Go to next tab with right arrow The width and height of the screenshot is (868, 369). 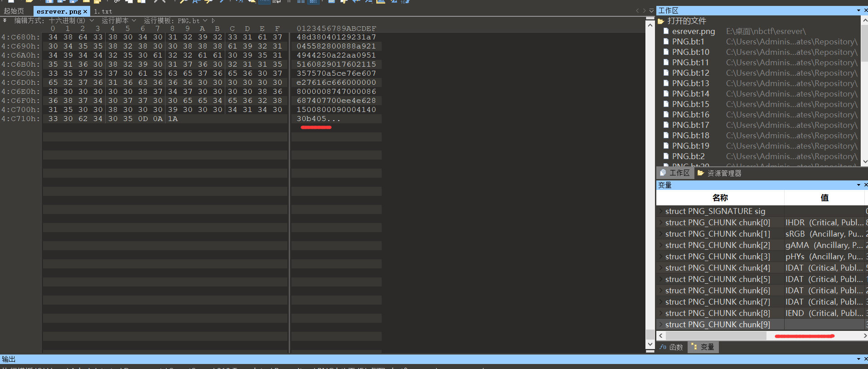[x=644, y=10]
